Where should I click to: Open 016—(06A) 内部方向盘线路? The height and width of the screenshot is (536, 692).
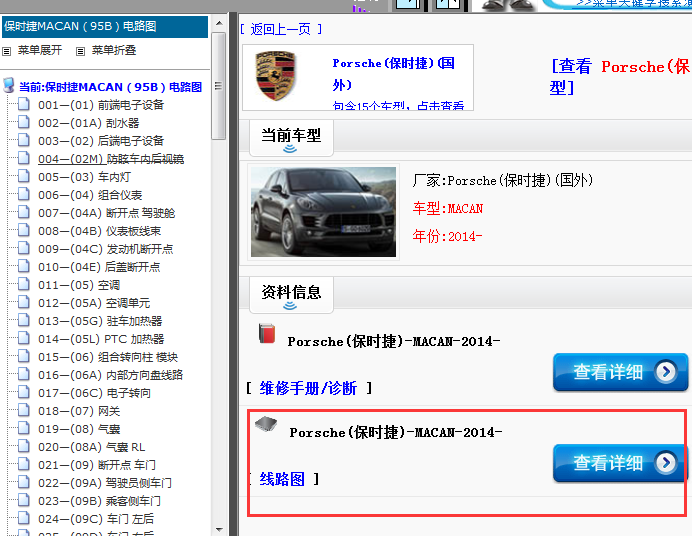coord(110,375)
